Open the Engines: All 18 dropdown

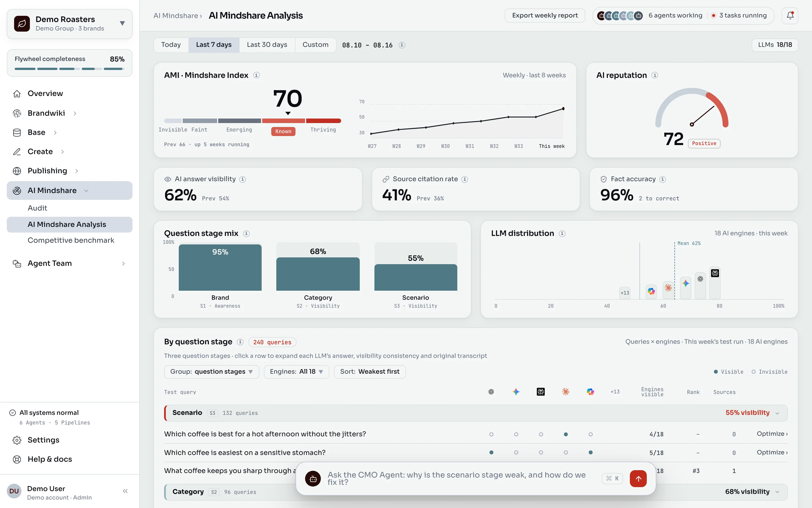point(296,372)
